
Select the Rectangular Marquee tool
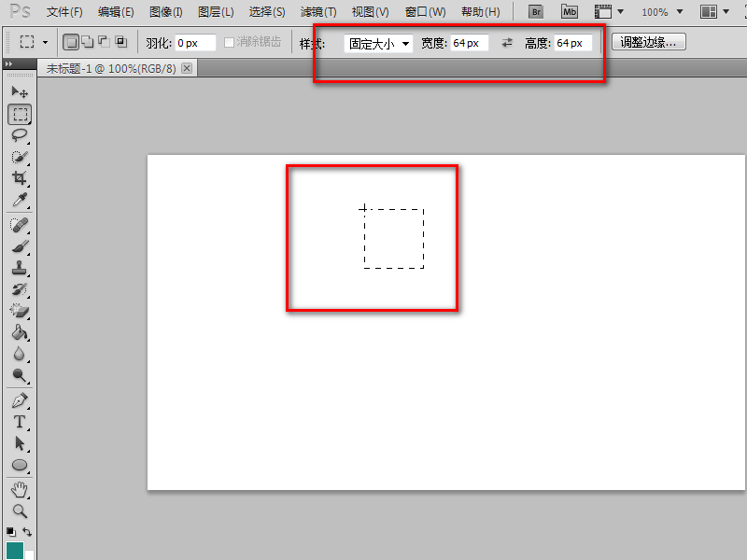[20, 114]
